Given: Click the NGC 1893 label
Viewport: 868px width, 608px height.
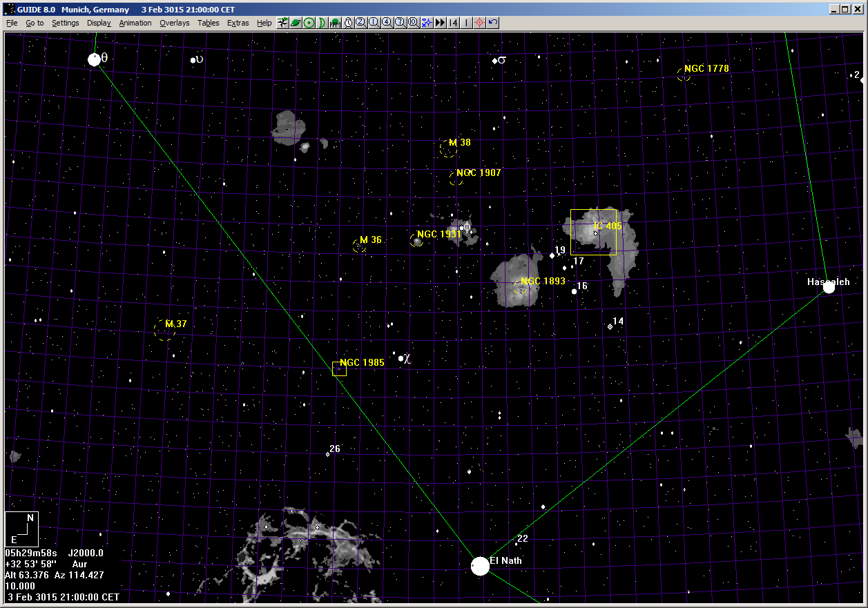Looking at the screenshot, I should [x=543, y=281].
